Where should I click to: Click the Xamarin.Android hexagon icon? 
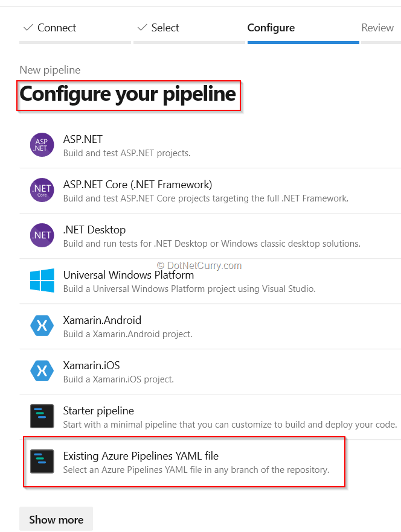click(42, 326)
